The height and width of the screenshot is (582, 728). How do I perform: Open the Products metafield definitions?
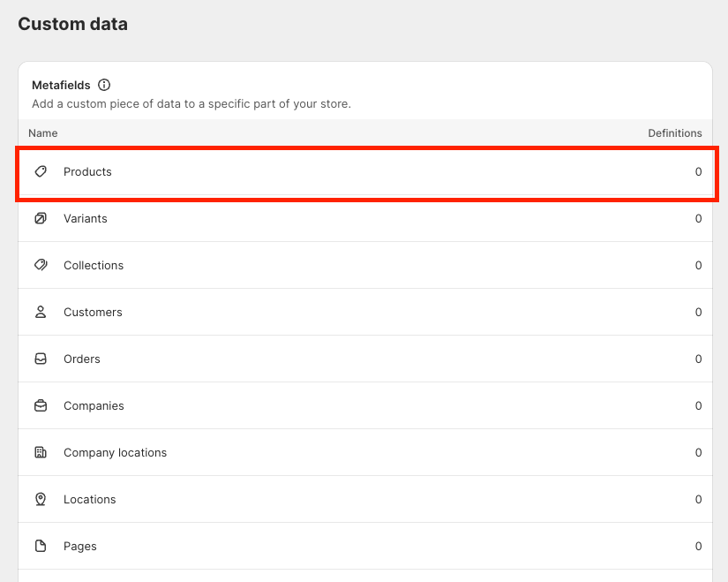coord(87,171)
